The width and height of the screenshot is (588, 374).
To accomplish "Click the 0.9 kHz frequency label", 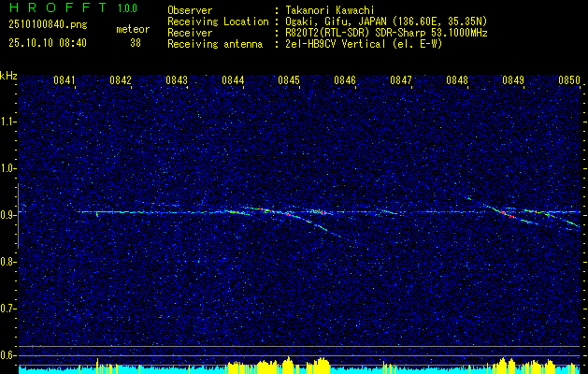I will pyautogui.click(x=7, y=215).
